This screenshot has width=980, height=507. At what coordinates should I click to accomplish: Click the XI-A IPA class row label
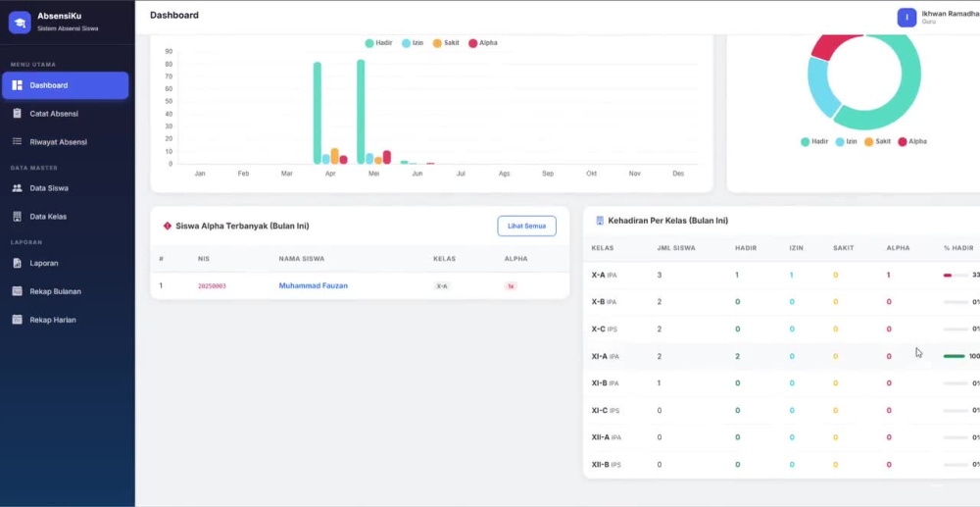point(605,356)
